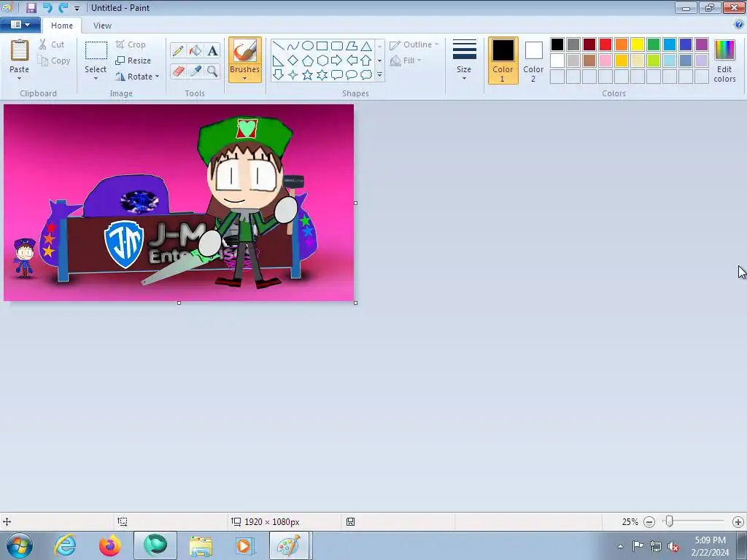Select the Eraser tool
The width and height of the screenshot is (747, 560).
coord(178,71)
